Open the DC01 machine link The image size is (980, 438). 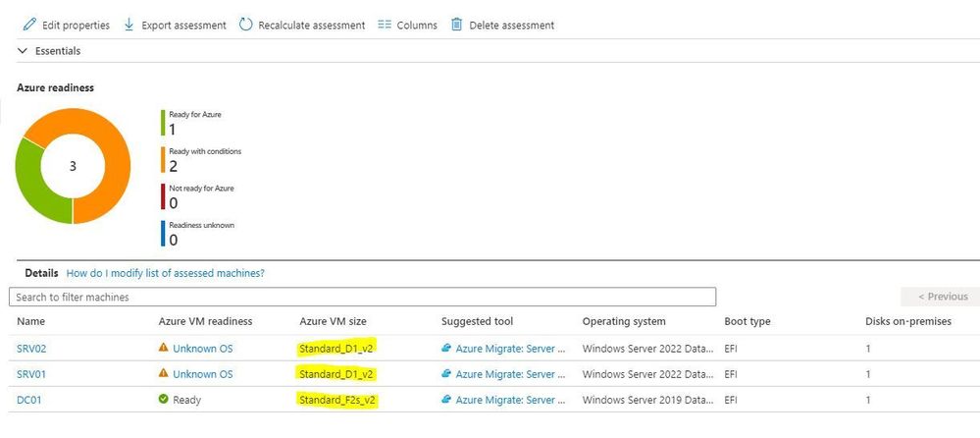coord(28,400)
